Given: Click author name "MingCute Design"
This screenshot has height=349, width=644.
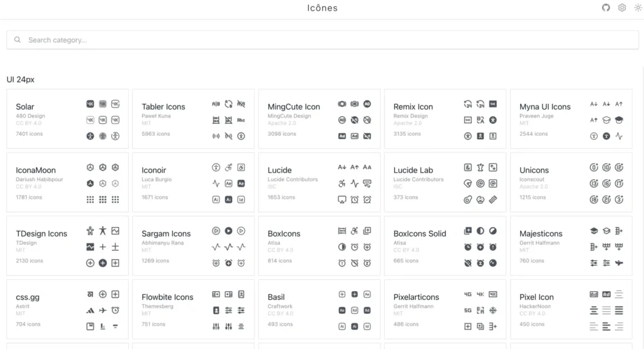Looking at the screenshot, I should (x=289, y=116).
